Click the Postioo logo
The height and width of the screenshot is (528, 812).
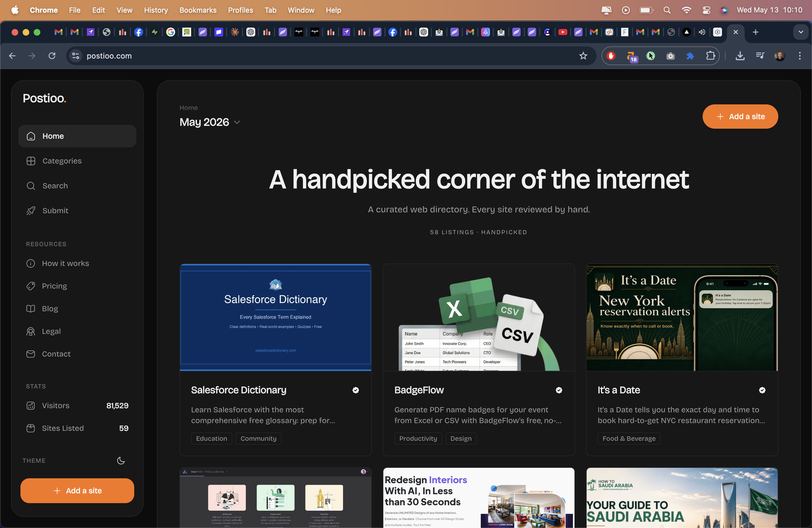[x=44, y=98]
